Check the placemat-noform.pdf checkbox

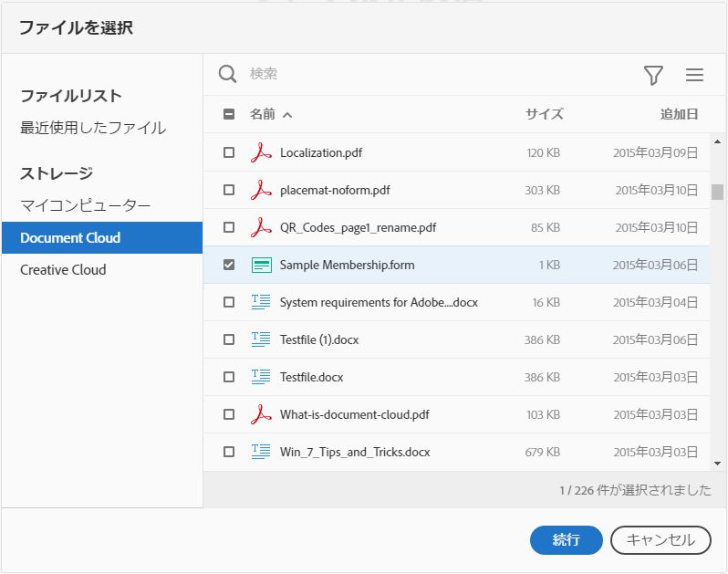click(229, 190)
